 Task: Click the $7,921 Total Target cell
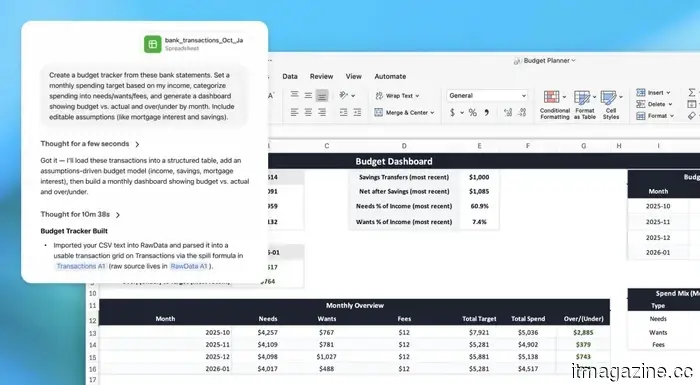[x=479, y=333]
